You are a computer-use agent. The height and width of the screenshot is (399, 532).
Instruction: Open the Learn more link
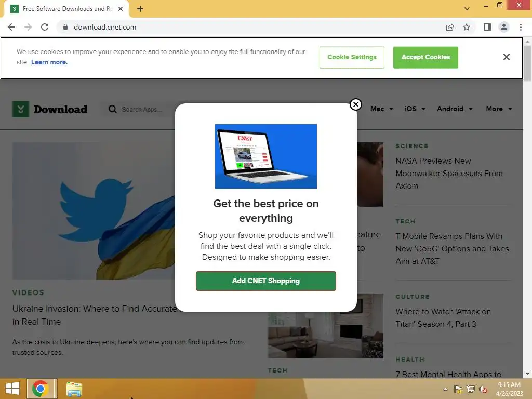tap(49, 62)
